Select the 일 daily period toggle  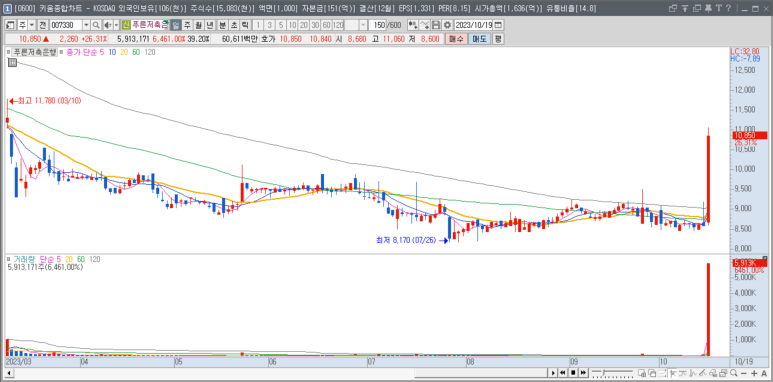point(176,25)
